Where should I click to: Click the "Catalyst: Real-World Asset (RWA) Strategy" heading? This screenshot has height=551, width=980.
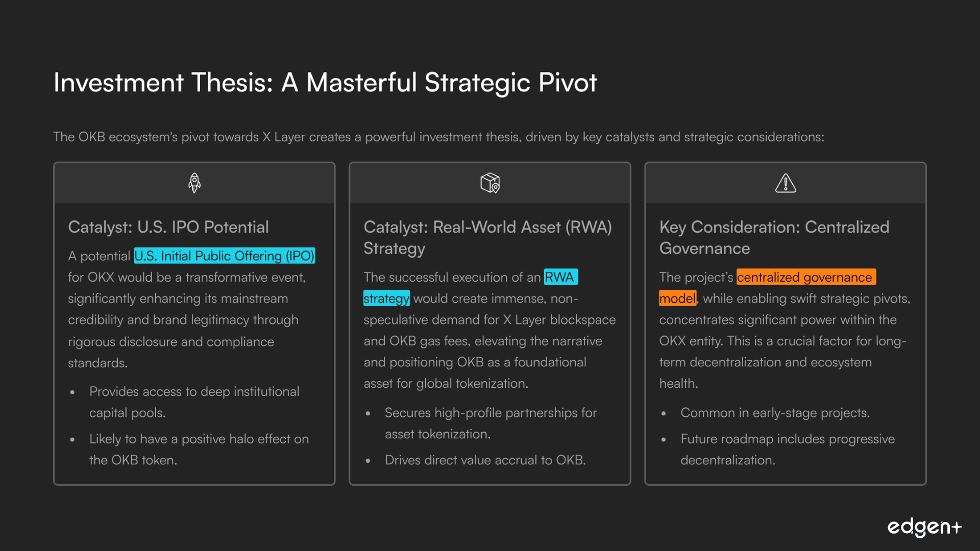click(x=487, y=238)
